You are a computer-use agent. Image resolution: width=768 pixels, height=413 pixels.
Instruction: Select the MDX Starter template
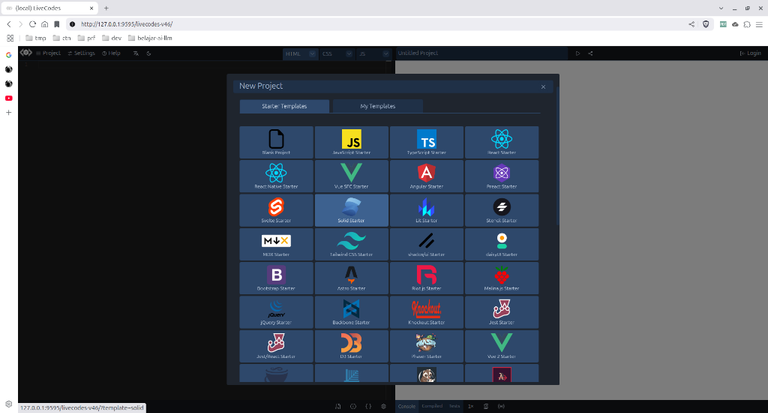(276, 244)
